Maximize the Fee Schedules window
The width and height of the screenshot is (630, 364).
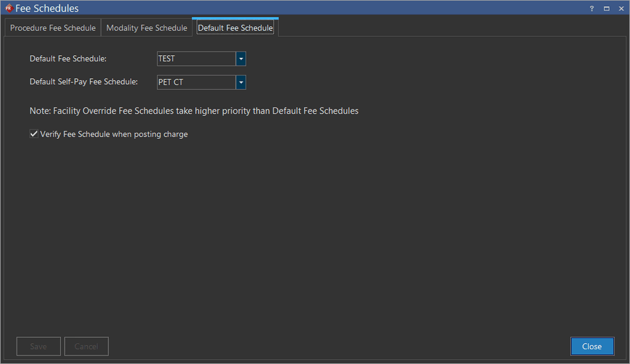pos(606,9)
